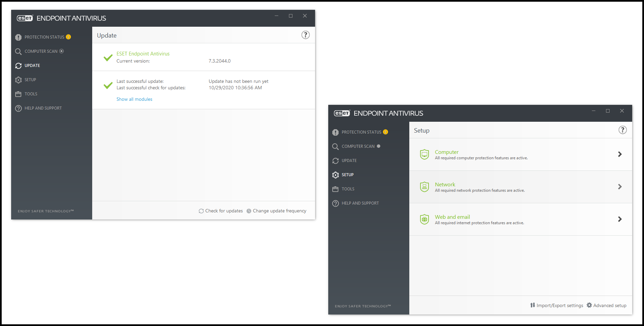Select Setup in the Setup window sidebar
Image resolution: width=644 pixels, height=326 pixels.
click(347, 175)
